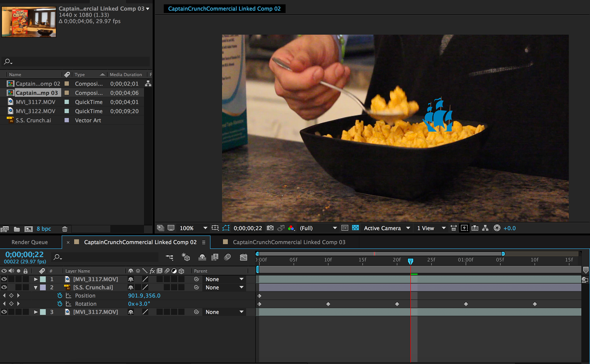Enable motion blur switch in timeline
Image resolution: width=590 pixels, height=364 pixels.
click(x=228, y=257)
